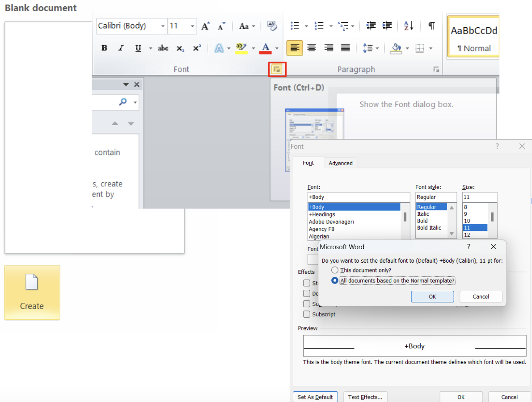Toggle paragraph mark display
The height and width of the screenshot is (402, 532).
point(431,25)
